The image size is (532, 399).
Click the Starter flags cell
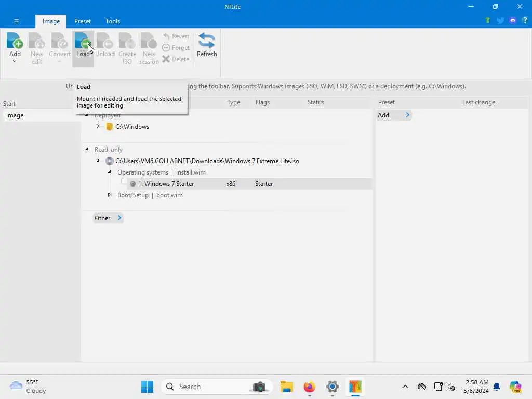264,184
